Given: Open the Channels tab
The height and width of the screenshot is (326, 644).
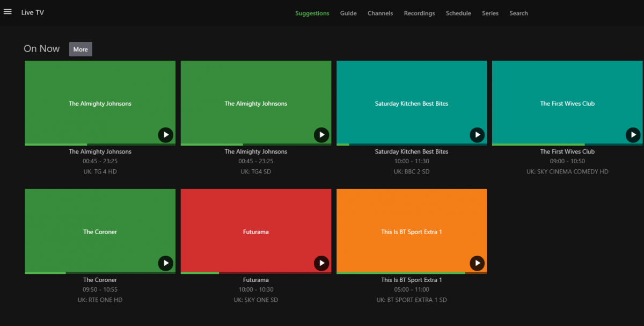Looking at the screenshot, I should coord(380,13).
